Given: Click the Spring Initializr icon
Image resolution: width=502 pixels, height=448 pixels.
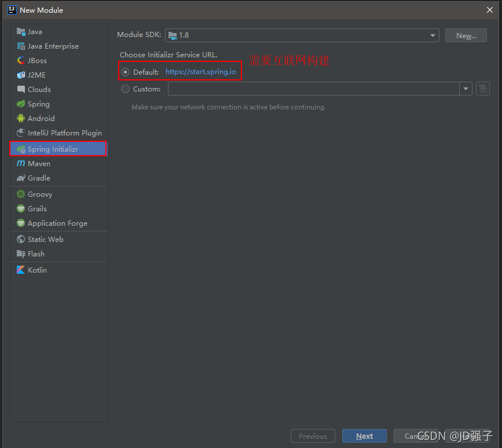Looking at the screenshot, I should coord(21,149).
